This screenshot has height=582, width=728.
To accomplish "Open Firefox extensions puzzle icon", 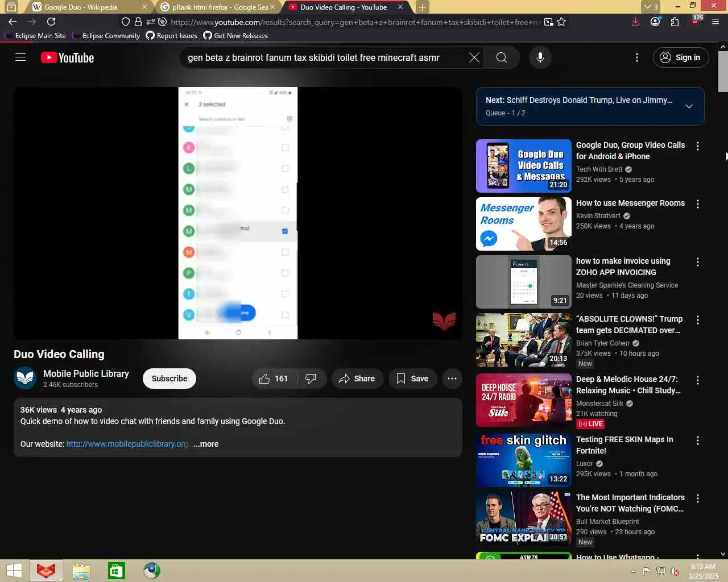I will pyautogui.click(x=675, y=22).
